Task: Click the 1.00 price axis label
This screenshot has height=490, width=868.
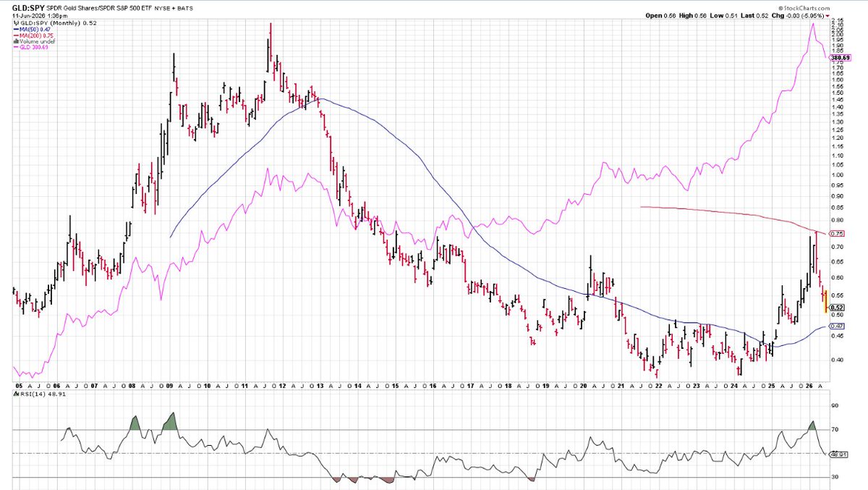Action: point(837,174)
